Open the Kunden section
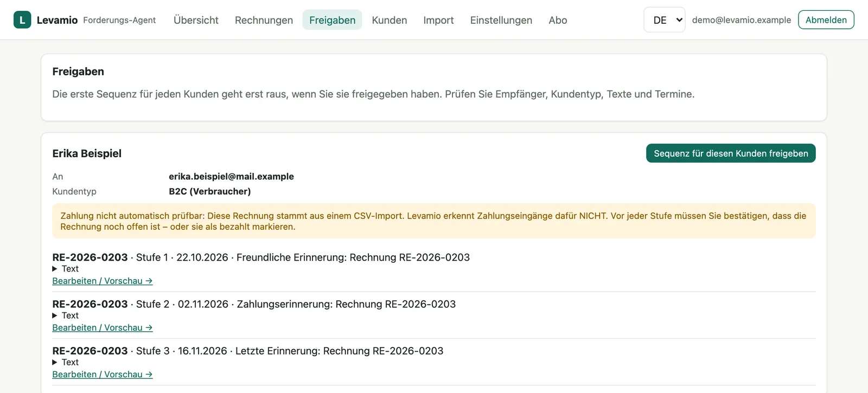 (390, 20)
